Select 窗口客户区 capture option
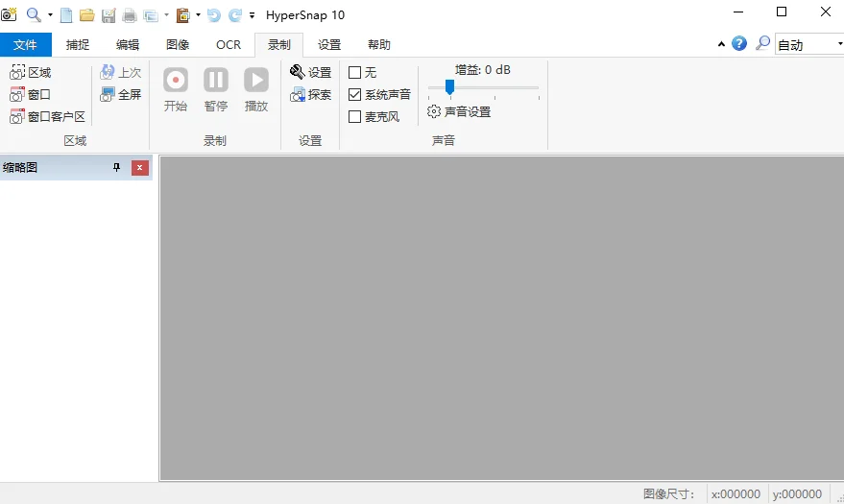This screenshot has height=504, width=844. [47, 117]
